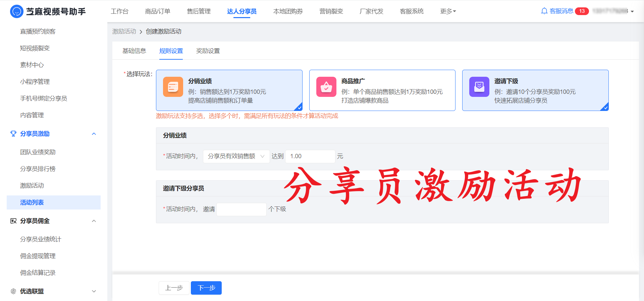Open the 售后管理 top menu

[199, 11]
